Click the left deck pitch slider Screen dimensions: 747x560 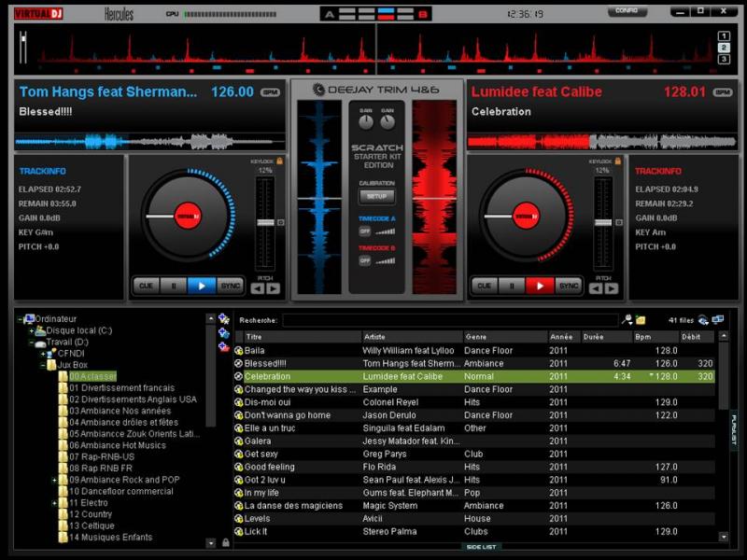coord(266,222)
